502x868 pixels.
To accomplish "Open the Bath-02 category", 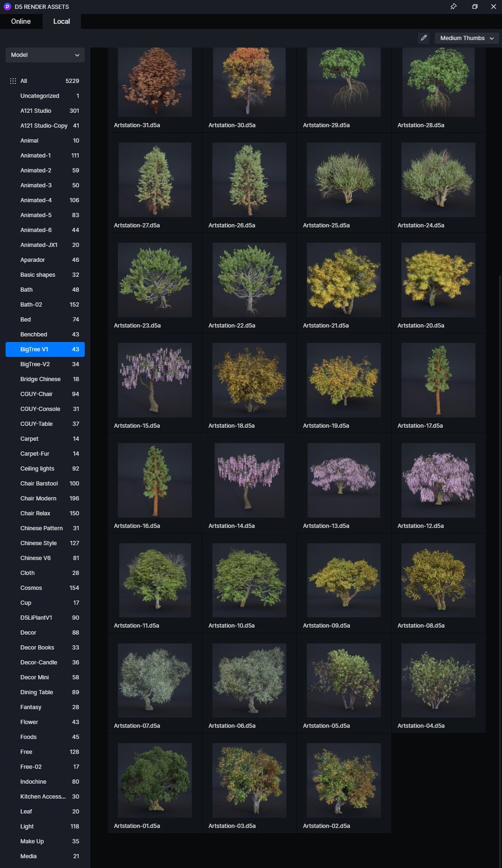I will (x=45, y=305).
